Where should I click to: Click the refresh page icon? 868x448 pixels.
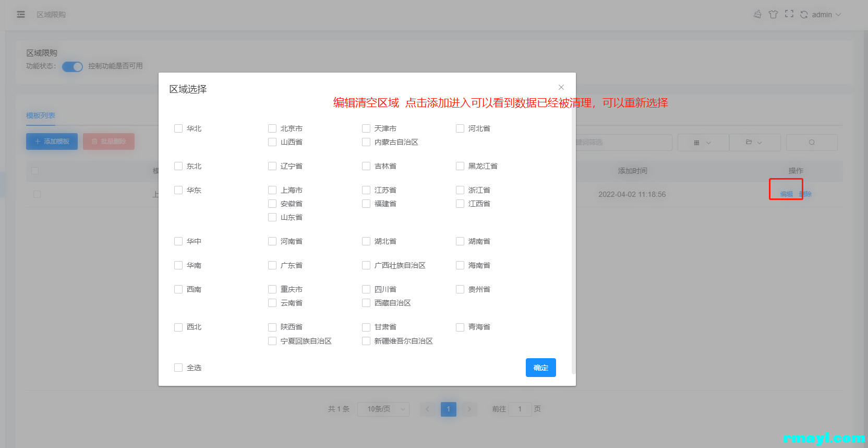tap(804, 15)
